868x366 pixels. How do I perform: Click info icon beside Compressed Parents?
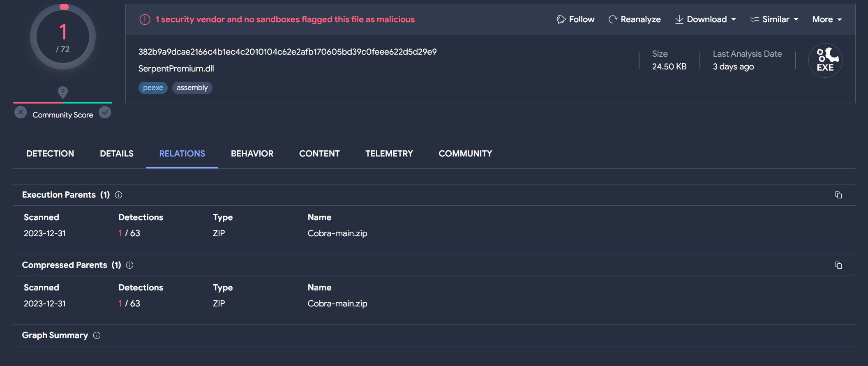(130, 265)
